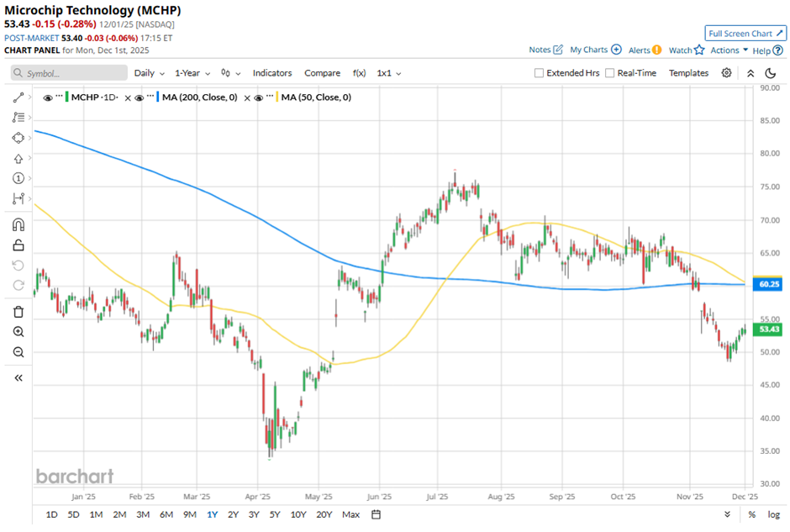Enable the Real-Time checkbox

[x=609, y=73]
